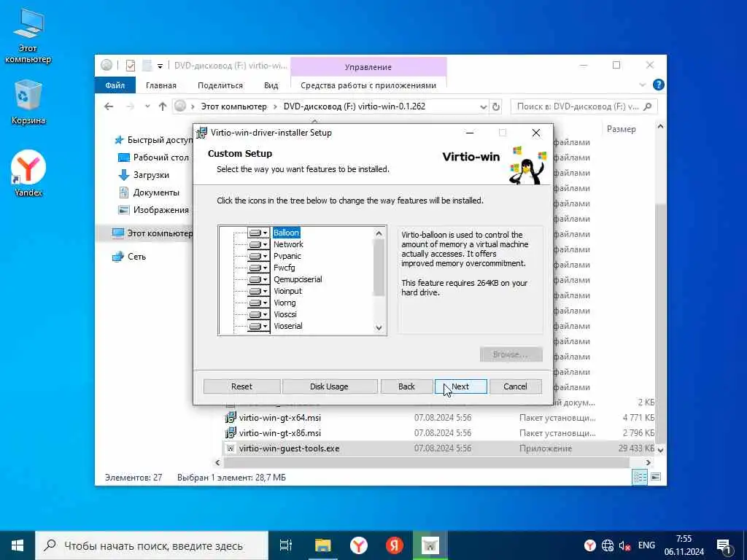Select the Network feature in the tree
This screenshot has width=747, height=560.
(288, 244)
